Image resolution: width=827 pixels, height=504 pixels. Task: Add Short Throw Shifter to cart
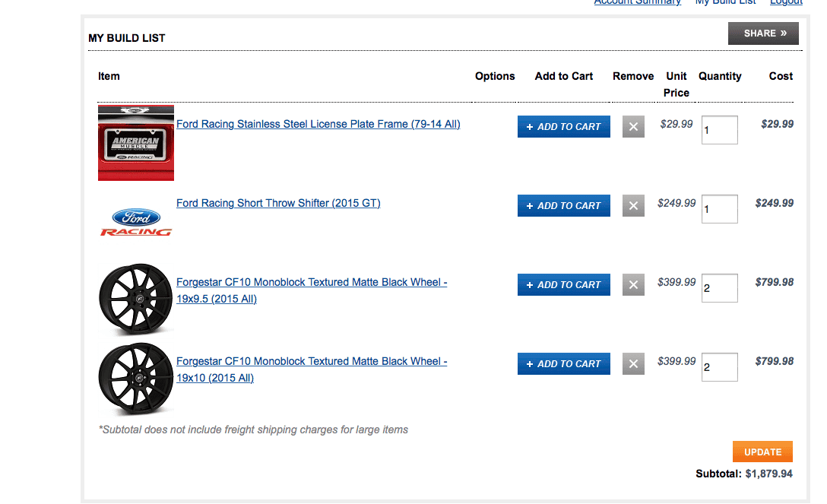click(x=563, y=205)
